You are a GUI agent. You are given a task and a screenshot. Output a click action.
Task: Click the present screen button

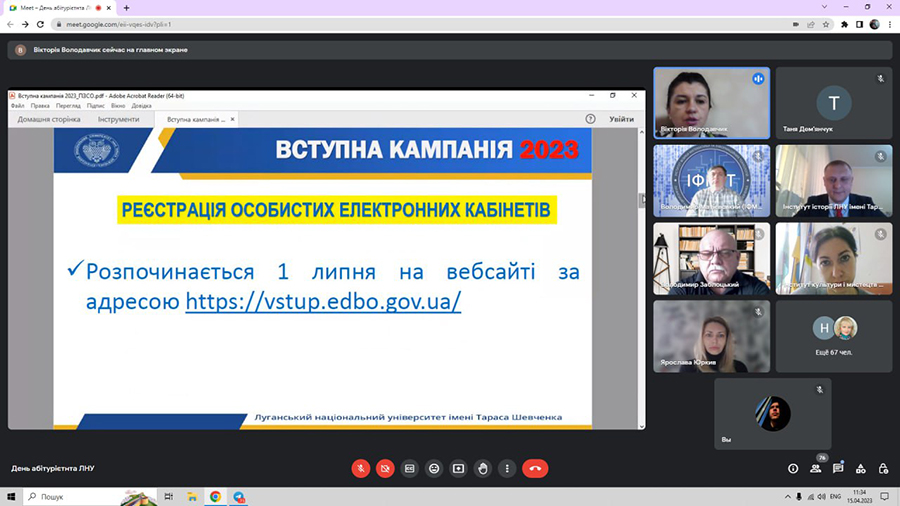click(459, 469)
